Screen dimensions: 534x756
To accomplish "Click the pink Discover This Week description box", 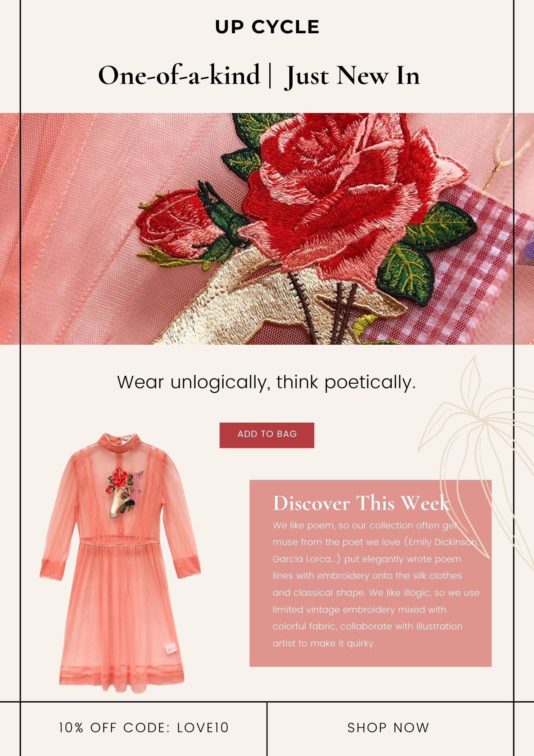I will [370, 573].
